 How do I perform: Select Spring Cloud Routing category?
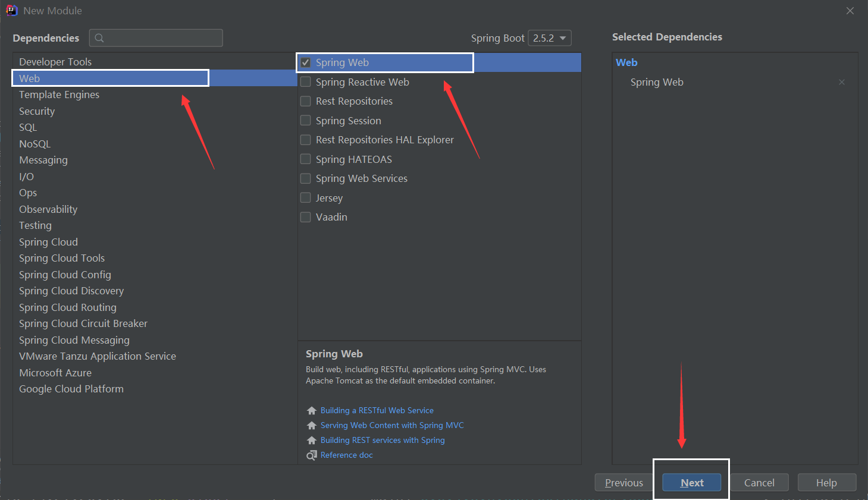[155, 307]
